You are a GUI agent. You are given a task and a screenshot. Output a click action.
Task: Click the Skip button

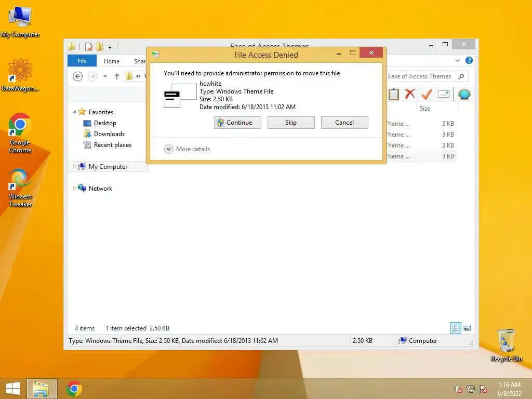291,123
